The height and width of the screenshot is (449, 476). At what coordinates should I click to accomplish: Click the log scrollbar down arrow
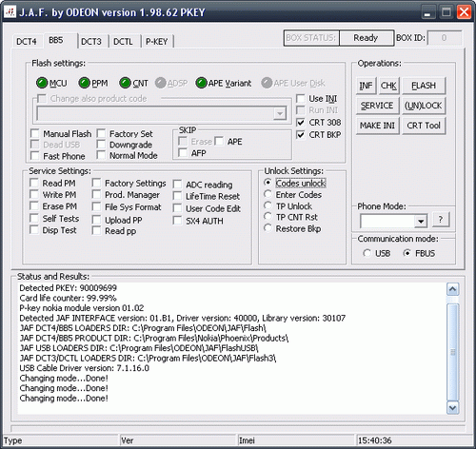click(453, 407)
